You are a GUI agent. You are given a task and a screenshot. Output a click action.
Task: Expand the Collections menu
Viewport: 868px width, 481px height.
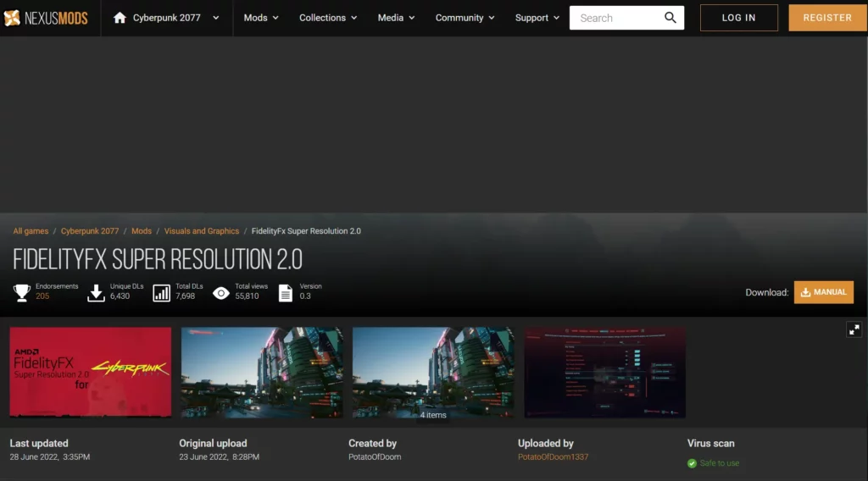click(x=328, y=18)
